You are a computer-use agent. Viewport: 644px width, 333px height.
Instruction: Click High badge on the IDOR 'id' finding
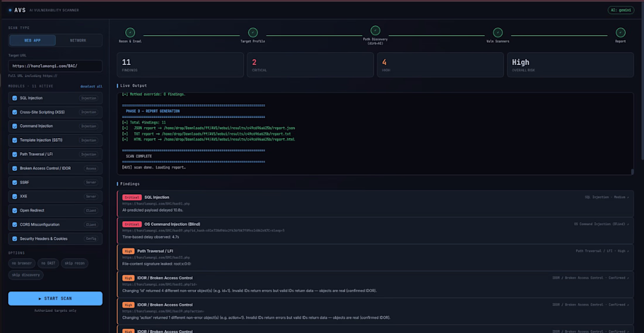128,278
